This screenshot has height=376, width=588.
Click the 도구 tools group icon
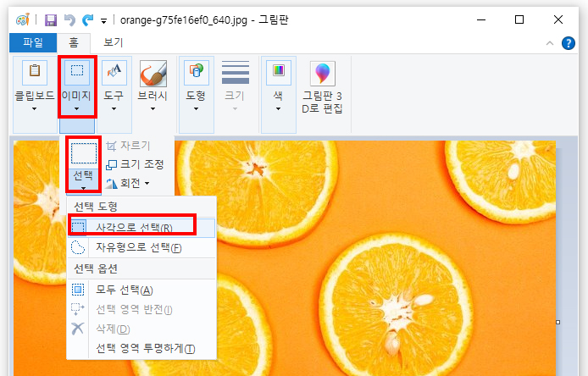[114, 72]
